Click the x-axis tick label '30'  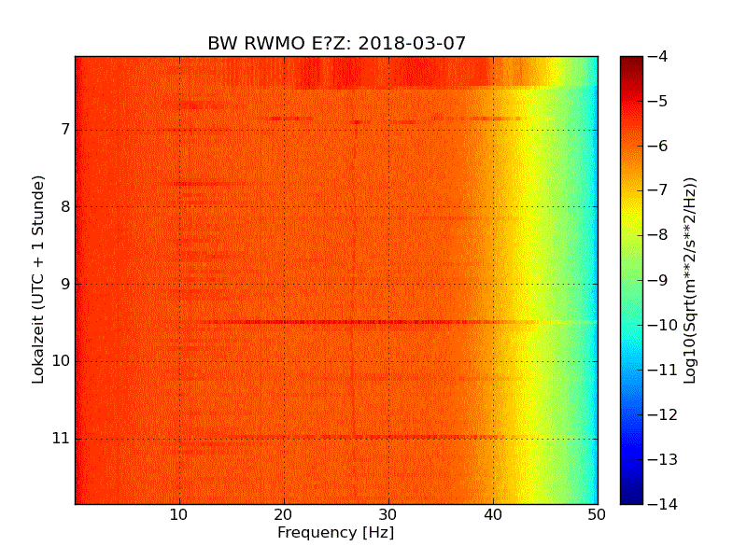(388, 515)
